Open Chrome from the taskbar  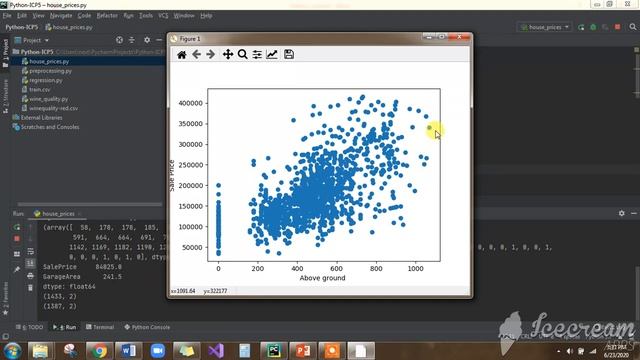tap(99, 351)
